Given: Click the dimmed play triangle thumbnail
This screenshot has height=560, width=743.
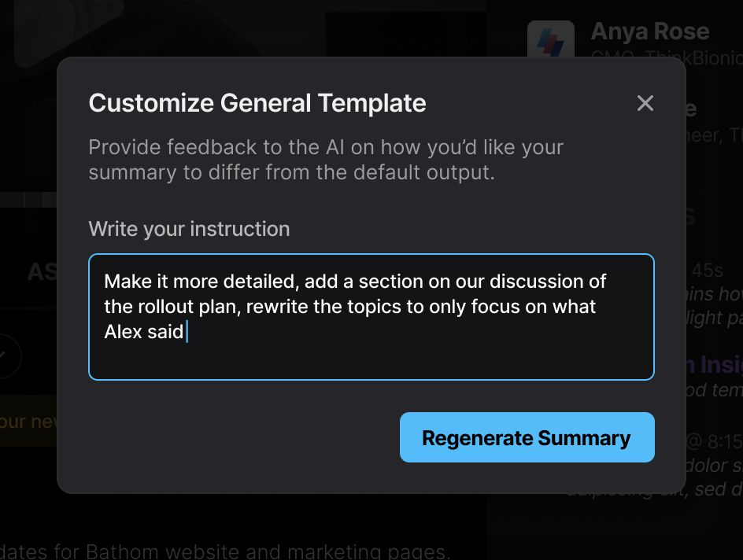Looking at the screenshot, I should tap(66, 28).
